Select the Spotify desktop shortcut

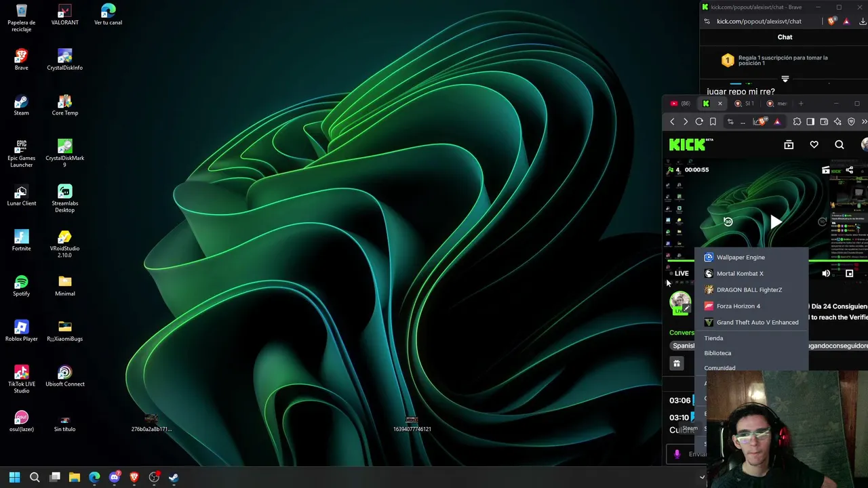pyautogui.click(x=21, y=285)
